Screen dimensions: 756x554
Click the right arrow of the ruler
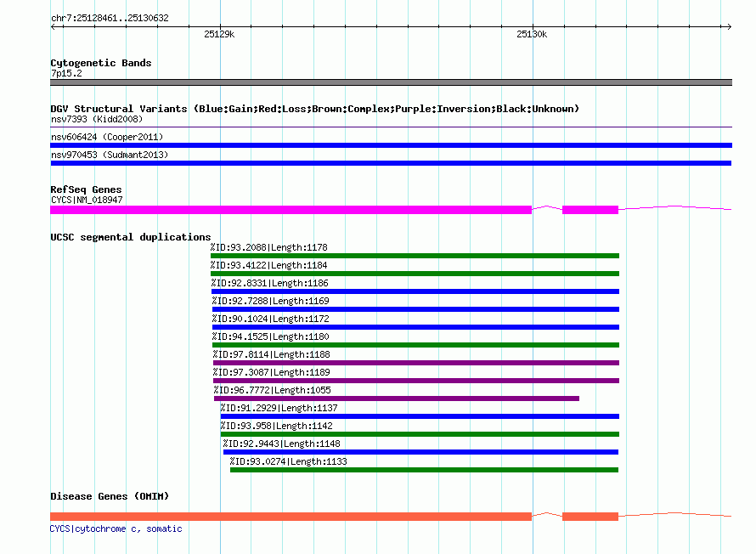[x=729, y=26]
